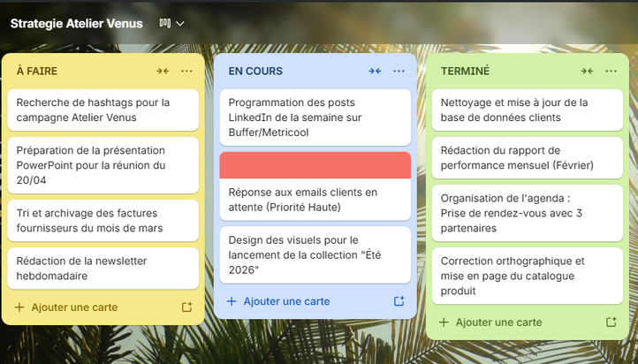Viewport: 638px width, 364px height.
Task: Open the À FAIRE list actions menu
Action: (x=186, y=71)
